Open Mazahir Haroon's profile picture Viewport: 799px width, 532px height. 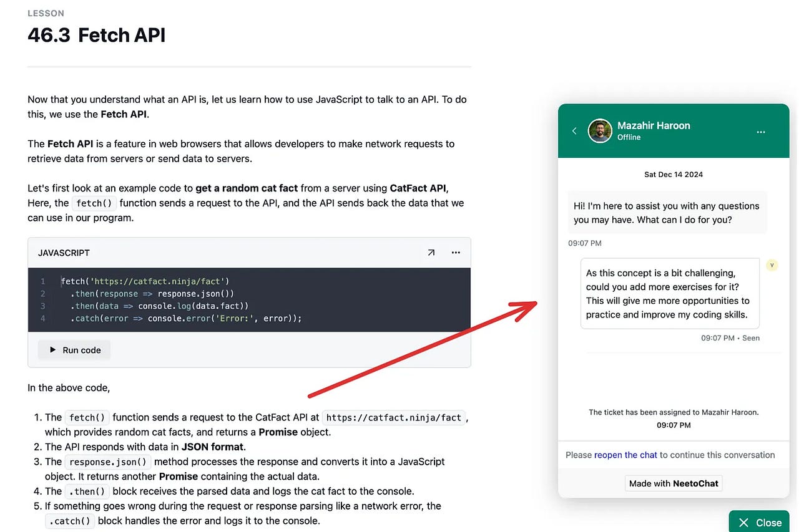pyautogui.click(x=600, y=131)
